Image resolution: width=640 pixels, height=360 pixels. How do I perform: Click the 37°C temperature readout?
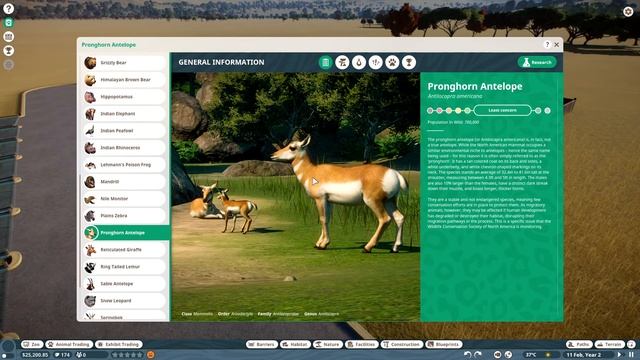[x=531, y=355]
